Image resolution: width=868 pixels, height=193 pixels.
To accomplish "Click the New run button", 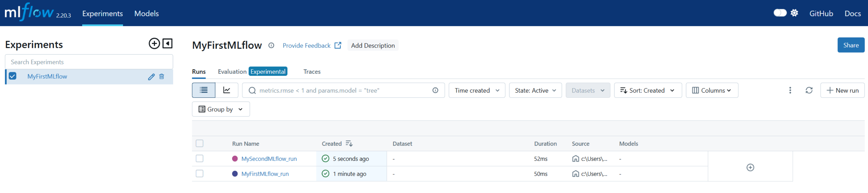I will point(842,90).
